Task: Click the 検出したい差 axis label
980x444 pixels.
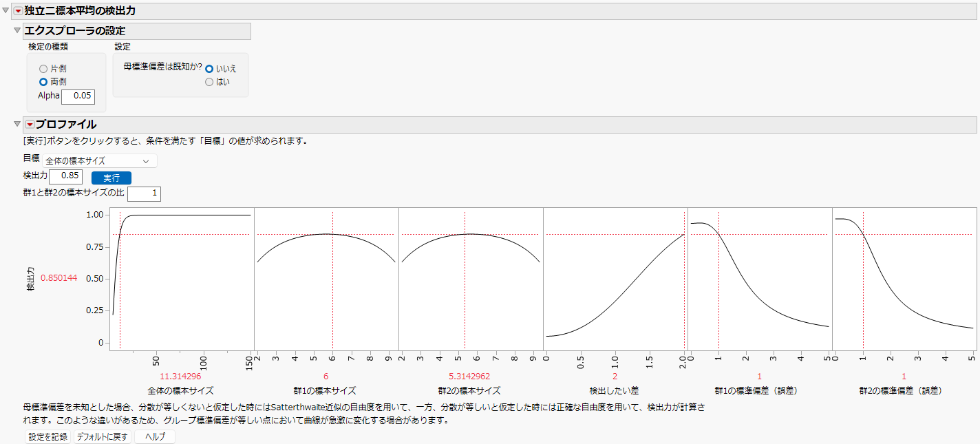Action: click(x=615, y=390)
